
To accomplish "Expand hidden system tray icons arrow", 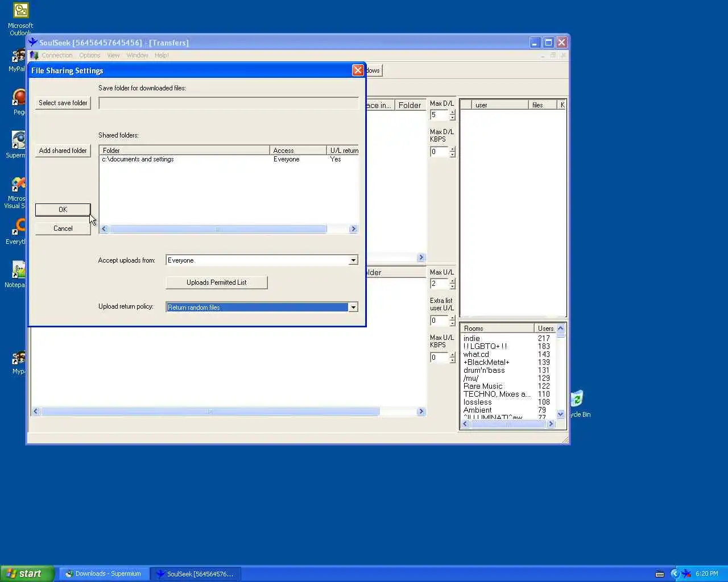I will [x=675, y=573].
